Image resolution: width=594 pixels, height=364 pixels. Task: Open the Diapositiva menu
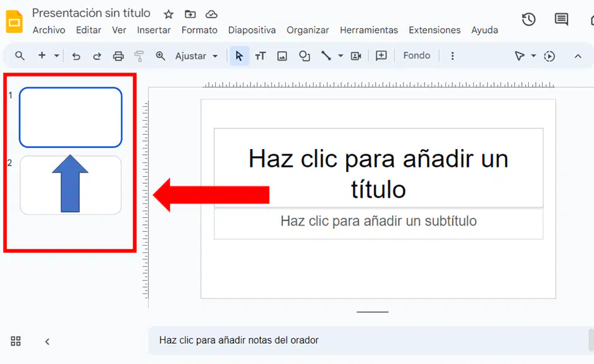[x=252, y=30]
